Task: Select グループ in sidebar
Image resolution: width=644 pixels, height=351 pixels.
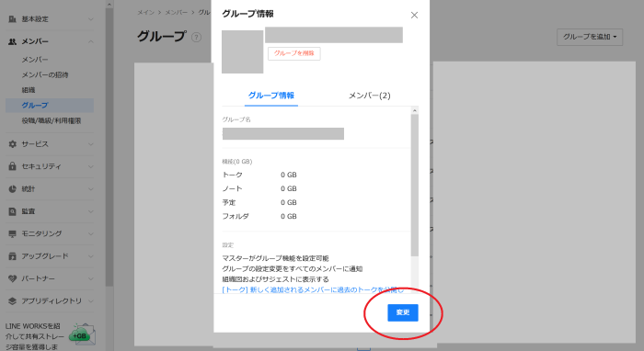Action: pos(50,106)
